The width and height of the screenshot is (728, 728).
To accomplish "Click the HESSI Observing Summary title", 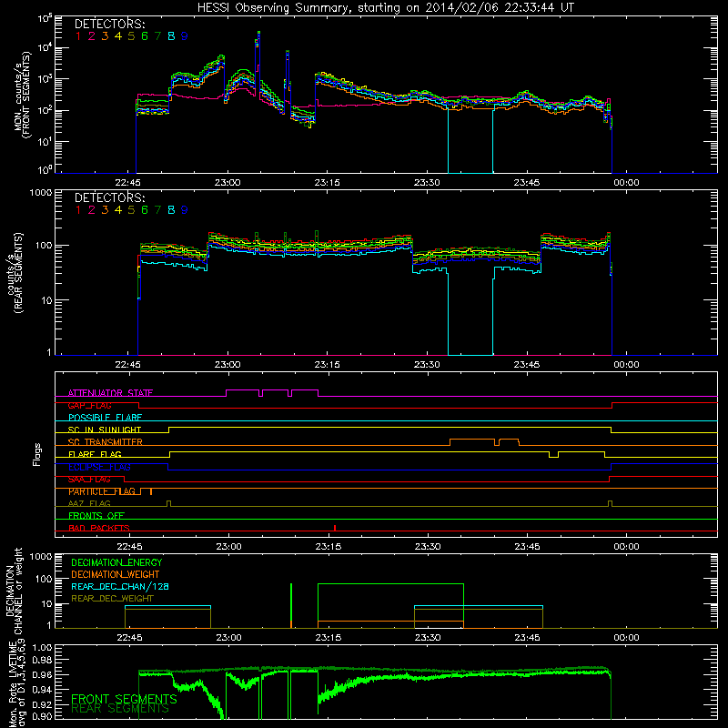I will (385, 8).
